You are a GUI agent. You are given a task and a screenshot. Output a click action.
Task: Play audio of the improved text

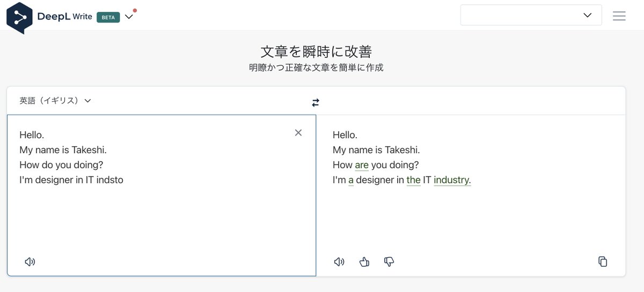[x=339, y=262]
